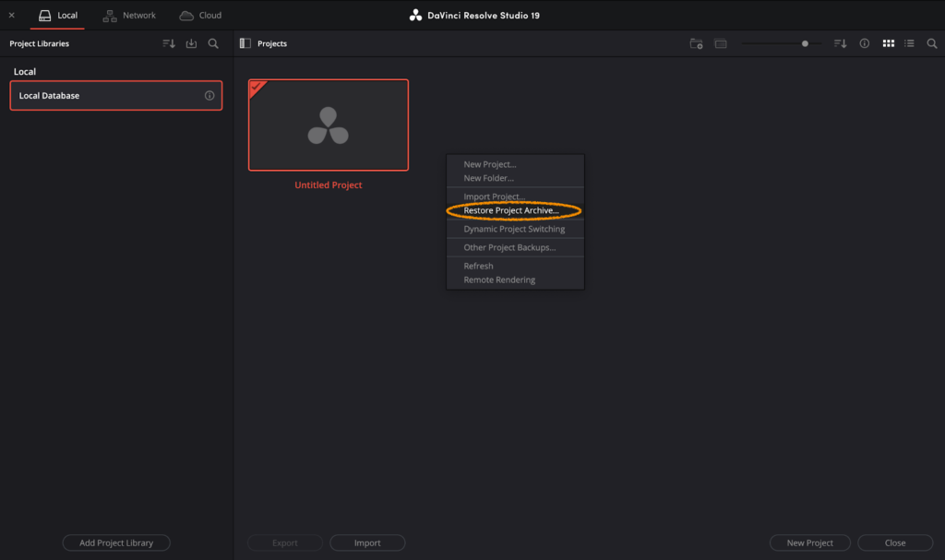The width and height of the screenshot is (945, 560).
Task: Select Other Project Backups from context menu
Action: pyautogui.click(x=509, y=247)
